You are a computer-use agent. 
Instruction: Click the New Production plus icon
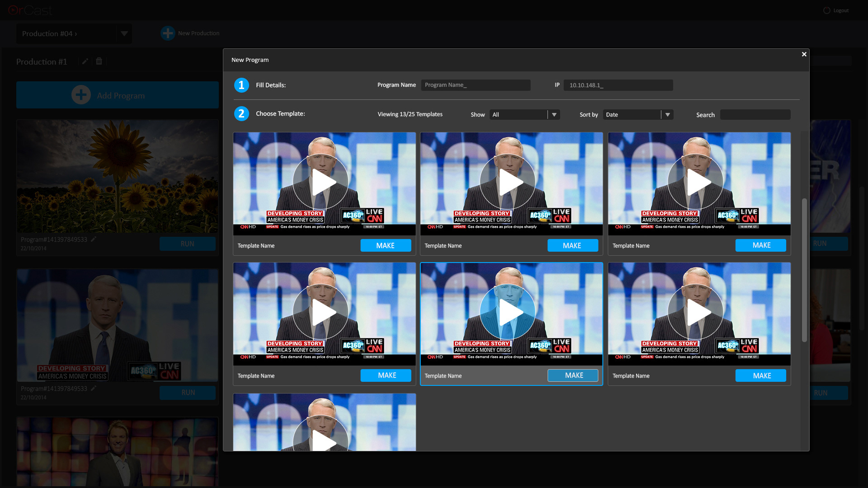(168, 33)
